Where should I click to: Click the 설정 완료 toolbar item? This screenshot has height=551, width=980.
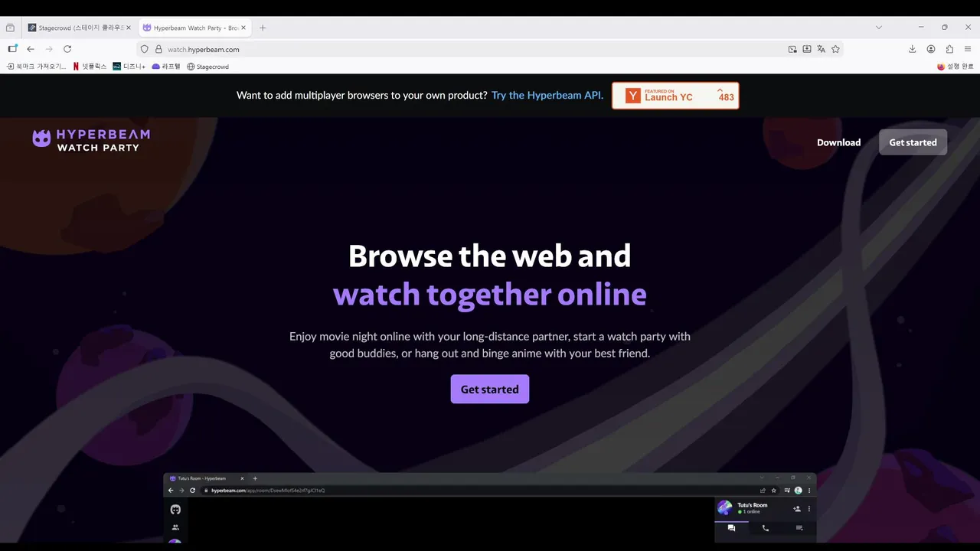tap(955, 67)
